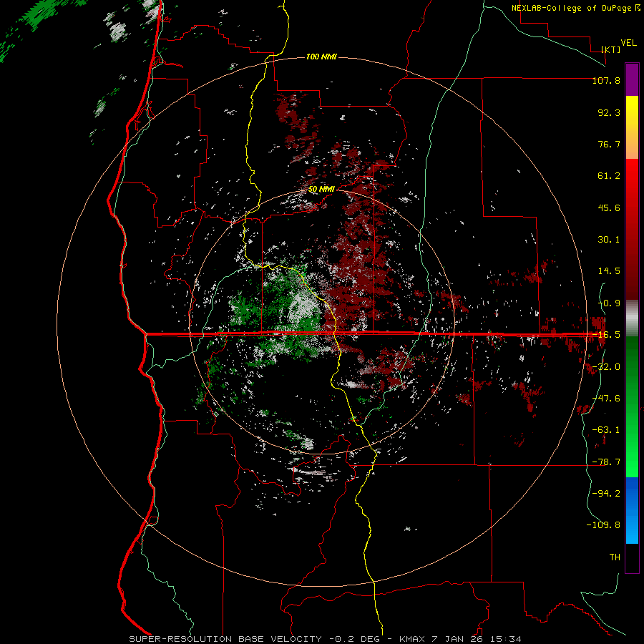Select the 92.3 value on the velocity scale
This screenshot has width=644, height=644.
(609, 112)
